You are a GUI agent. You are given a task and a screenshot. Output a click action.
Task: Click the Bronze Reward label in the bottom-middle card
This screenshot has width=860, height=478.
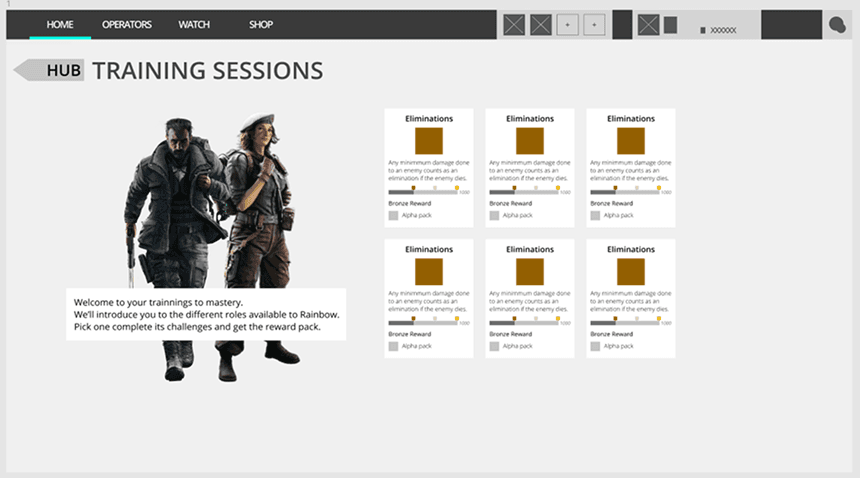511,334
